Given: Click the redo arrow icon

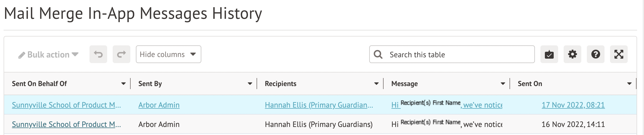Looking at the screenshot, I should tap(121, 54).
